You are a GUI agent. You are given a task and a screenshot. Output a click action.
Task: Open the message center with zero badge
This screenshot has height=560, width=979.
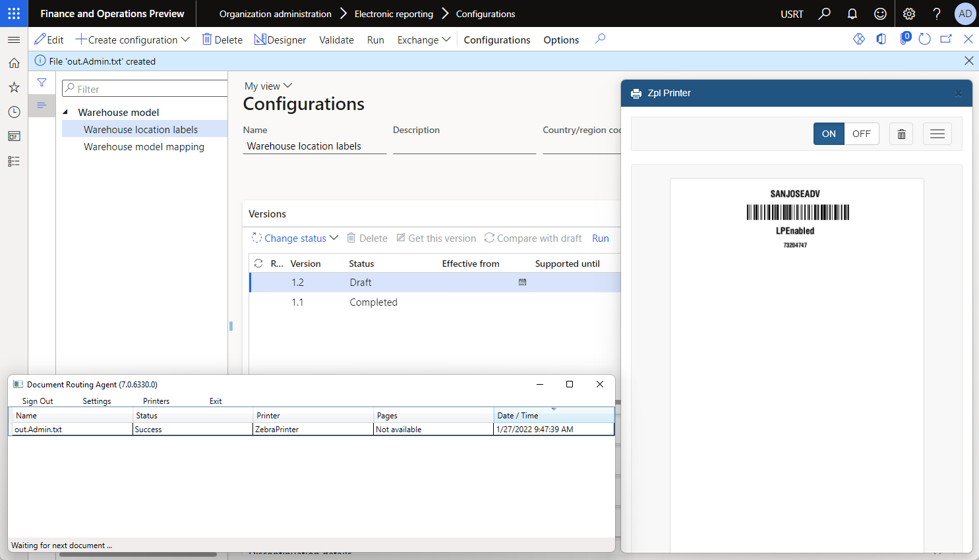pyautogui.click(x=905, y=39)
